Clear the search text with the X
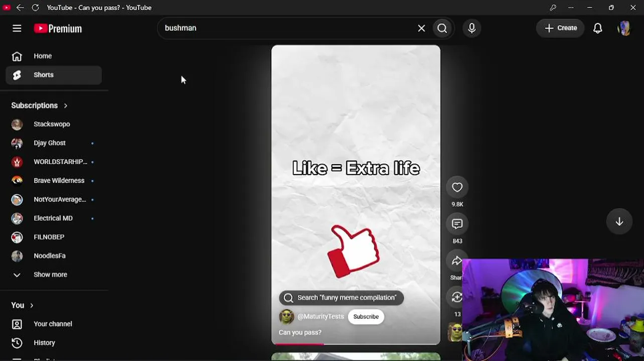Image resolution: width=644 pixels, height=361 pixels. tap(421, 28)
